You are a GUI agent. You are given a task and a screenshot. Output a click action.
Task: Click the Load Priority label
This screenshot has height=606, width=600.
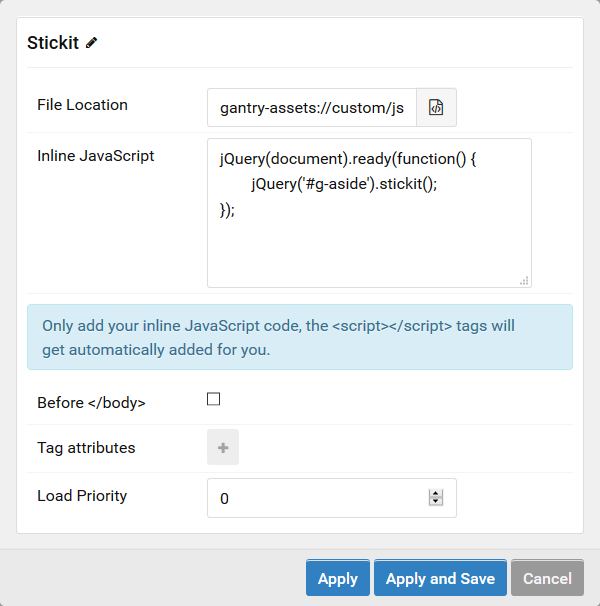point(82,496)
